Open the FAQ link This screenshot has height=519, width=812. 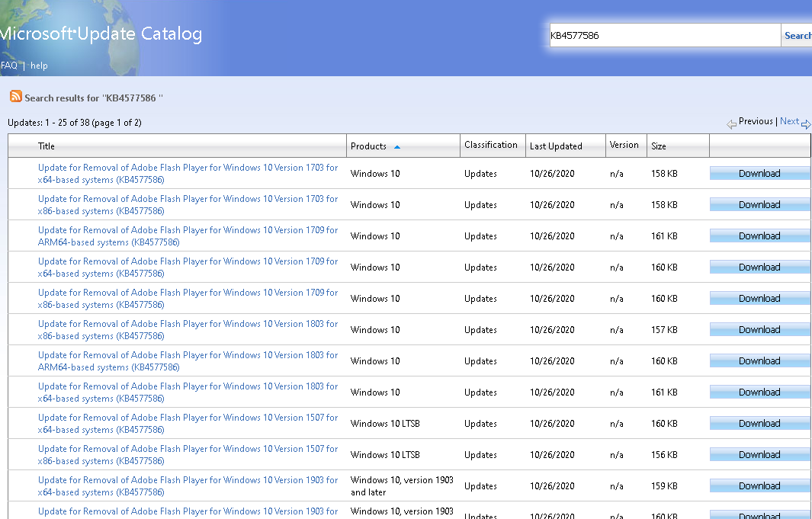9,66
